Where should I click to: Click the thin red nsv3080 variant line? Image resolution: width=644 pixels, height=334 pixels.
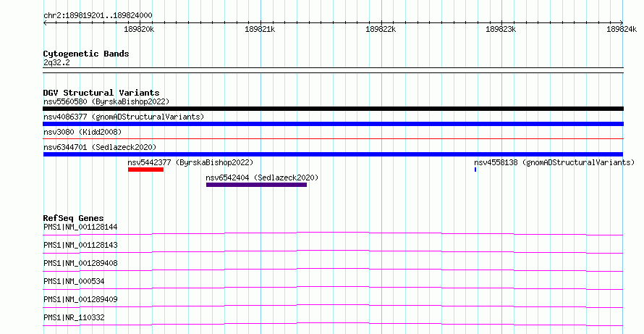point(333,139)
